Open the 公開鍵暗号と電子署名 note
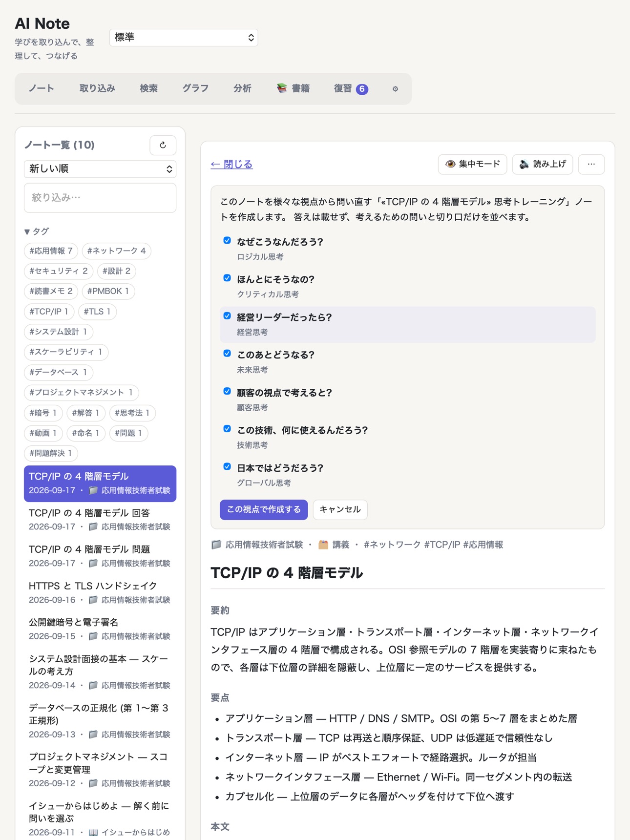 tap(100, 629)
